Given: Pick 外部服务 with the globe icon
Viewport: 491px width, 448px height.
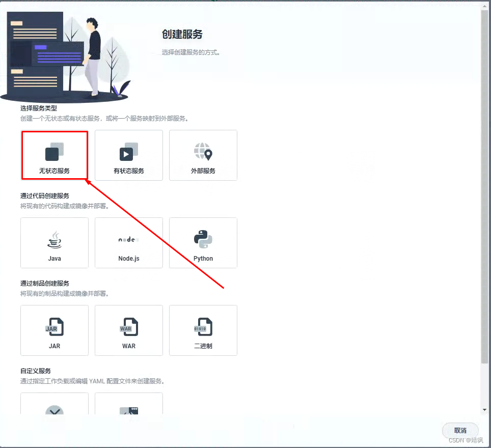Looking at the screenshot, I should [x=203, y=155].
